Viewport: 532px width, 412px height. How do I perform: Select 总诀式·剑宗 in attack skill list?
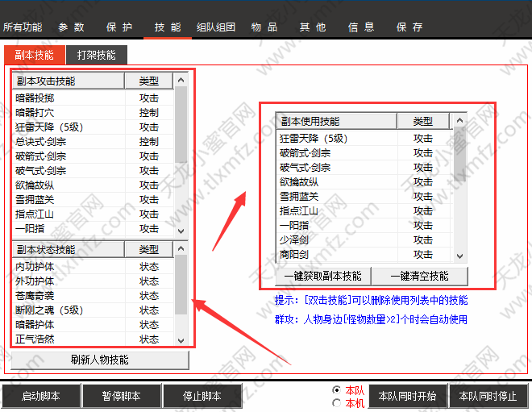tap(93, 142)
